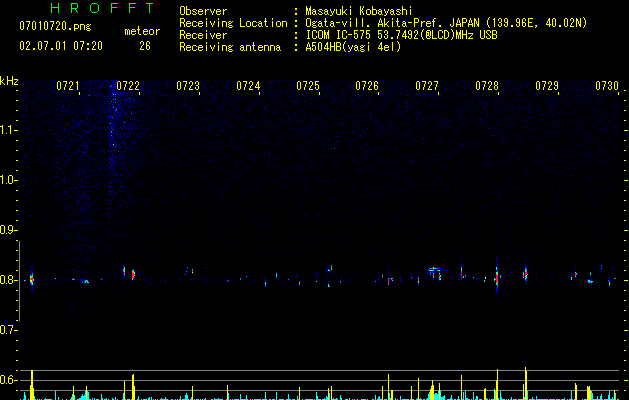
Task: Click the 0721 time marker
Action: [68, 86]
